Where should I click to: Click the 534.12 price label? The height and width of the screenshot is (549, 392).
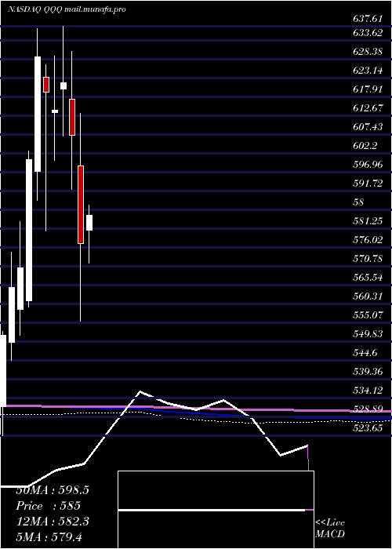pyautogui.click(x=368, y=391)
